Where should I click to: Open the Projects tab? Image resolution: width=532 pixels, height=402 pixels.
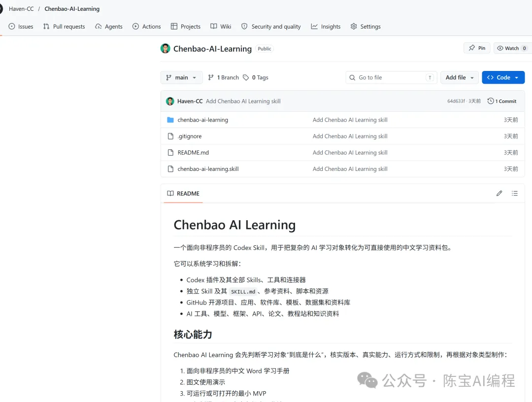pos(186,27)
